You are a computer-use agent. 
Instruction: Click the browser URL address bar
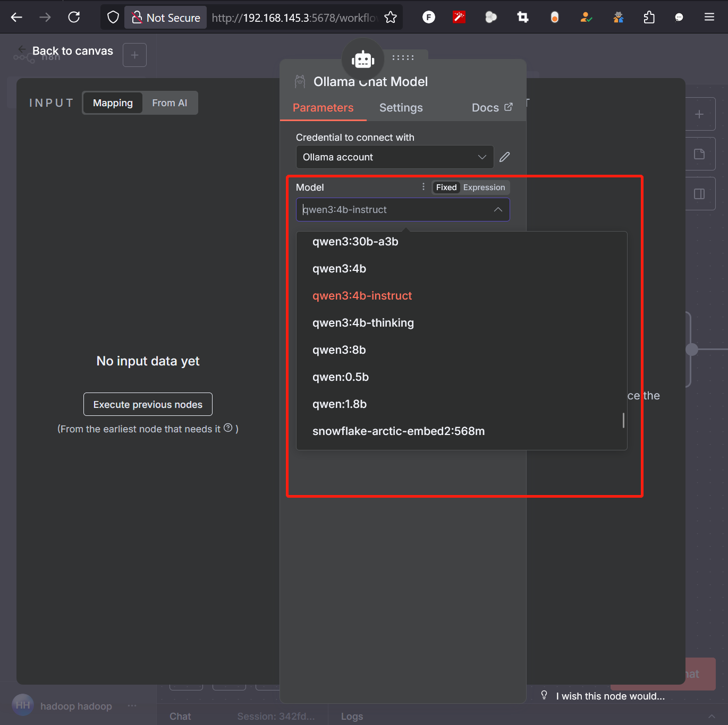[294, 18]
